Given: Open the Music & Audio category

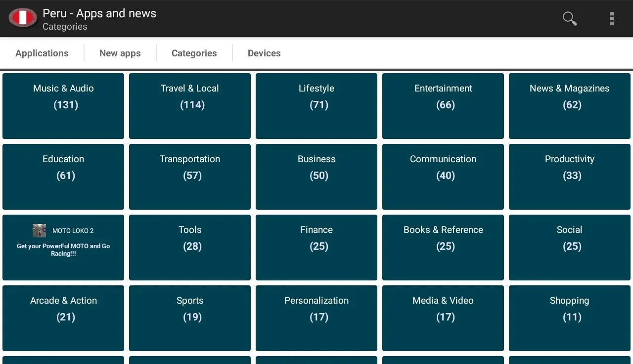Looking at the screenshot, I should click(x=63, y=106).
